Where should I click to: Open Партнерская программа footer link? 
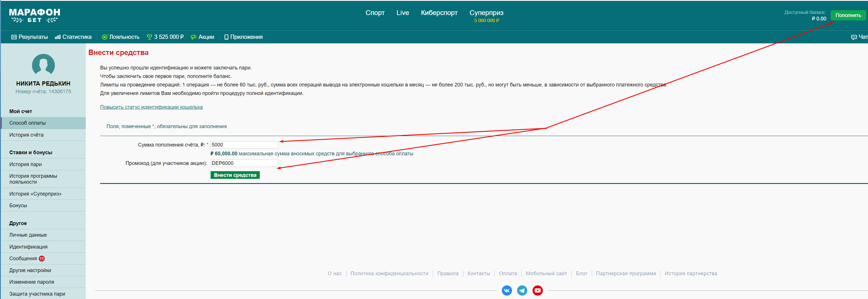pos(626,273)
